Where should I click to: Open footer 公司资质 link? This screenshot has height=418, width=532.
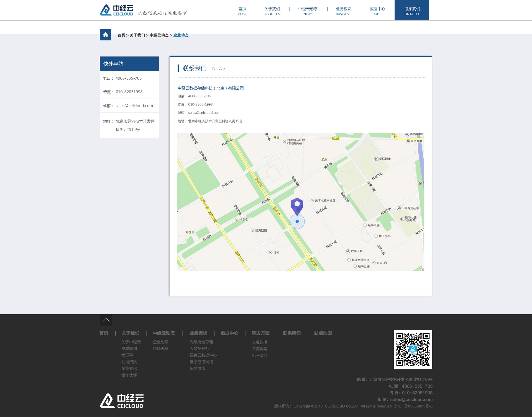129,362
